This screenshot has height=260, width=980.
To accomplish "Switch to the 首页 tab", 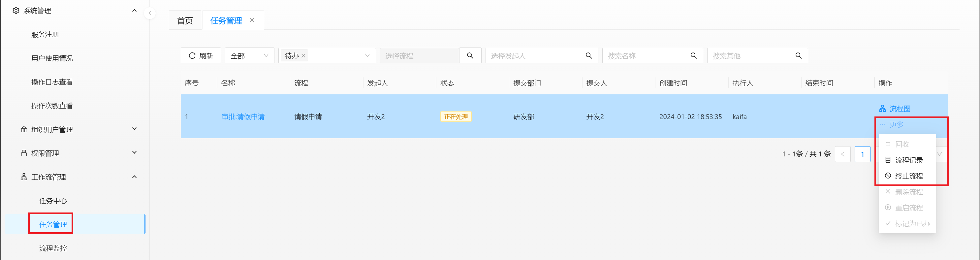I will [x=185, y=20].
